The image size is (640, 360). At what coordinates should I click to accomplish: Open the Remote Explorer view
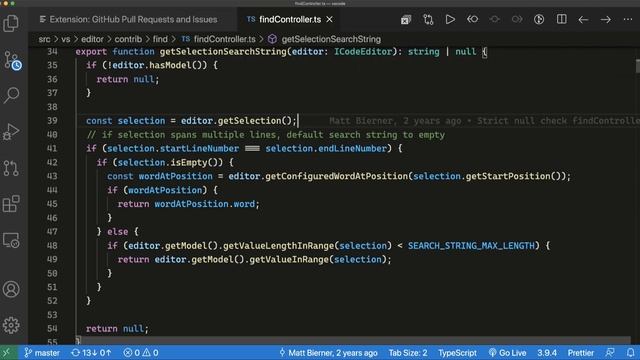click(11, 240)
